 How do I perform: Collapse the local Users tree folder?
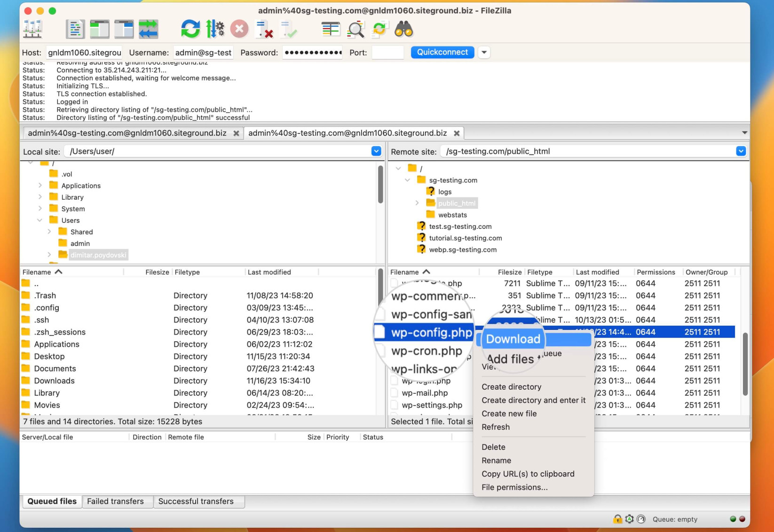[x=40, y=220]
